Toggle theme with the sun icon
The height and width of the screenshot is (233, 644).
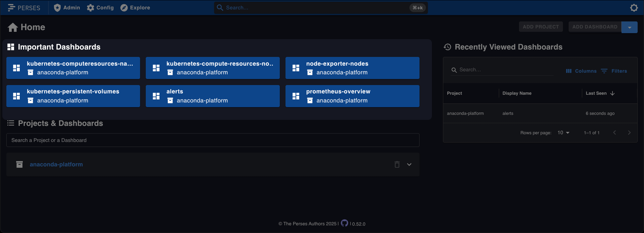[634, 8]
